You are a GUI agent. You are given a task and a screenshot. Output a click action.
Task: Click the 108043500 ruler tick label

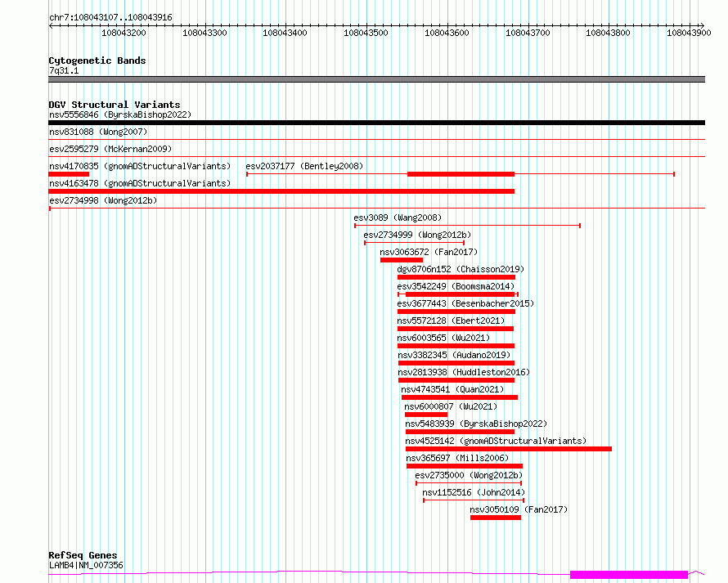(366, 33)
